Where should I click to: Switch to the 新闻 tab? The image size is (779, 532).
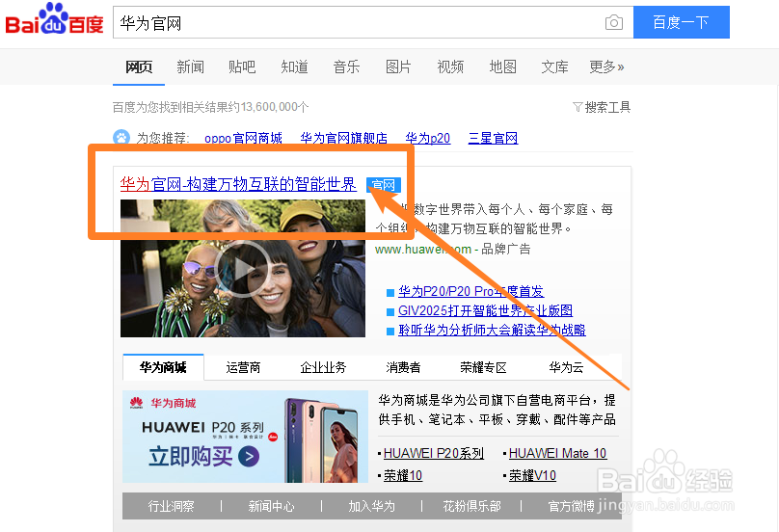[190, 66]
